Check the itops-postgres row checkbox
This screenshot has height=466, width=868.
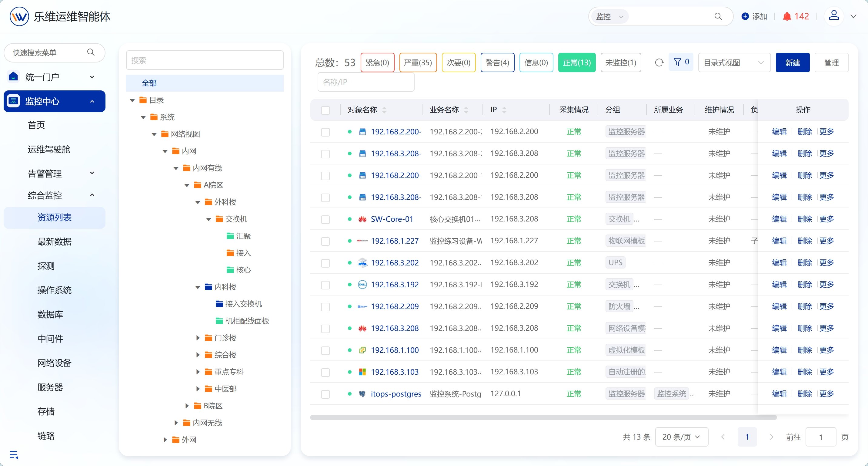(326, 394)
